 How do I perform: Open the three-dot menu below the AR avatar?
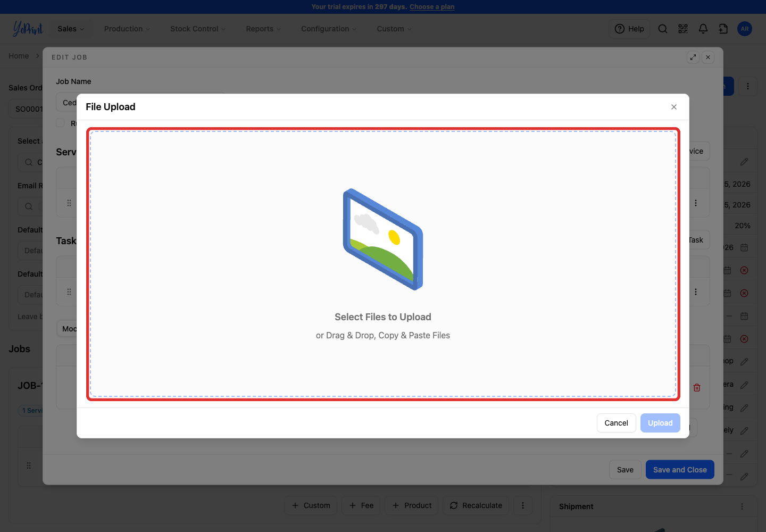pyautogui.click(x=748, y=86)
